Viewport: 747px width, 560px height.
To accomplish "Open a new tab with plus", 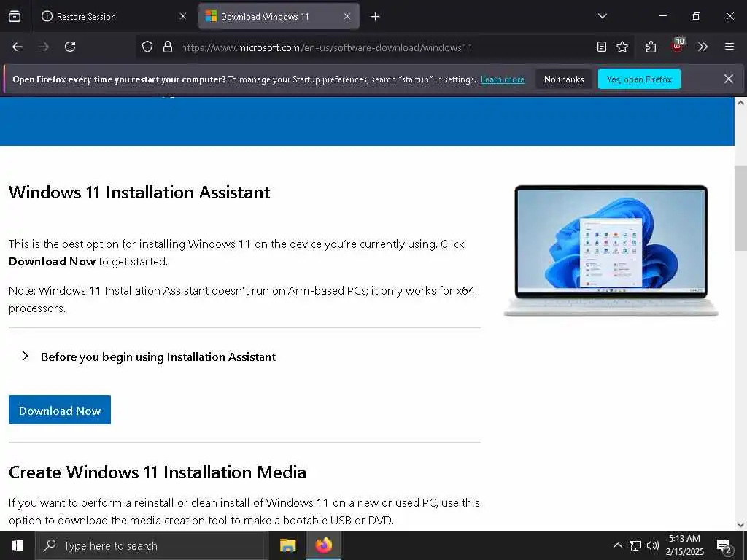I will (x=376, y=17).
